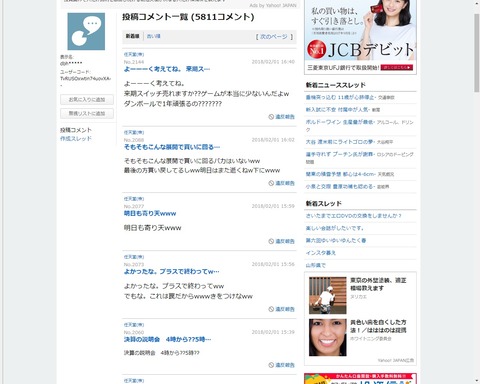
Task: Click the お気に入りに追加 button
Action: pyautogui.click(x=87, y=99)
